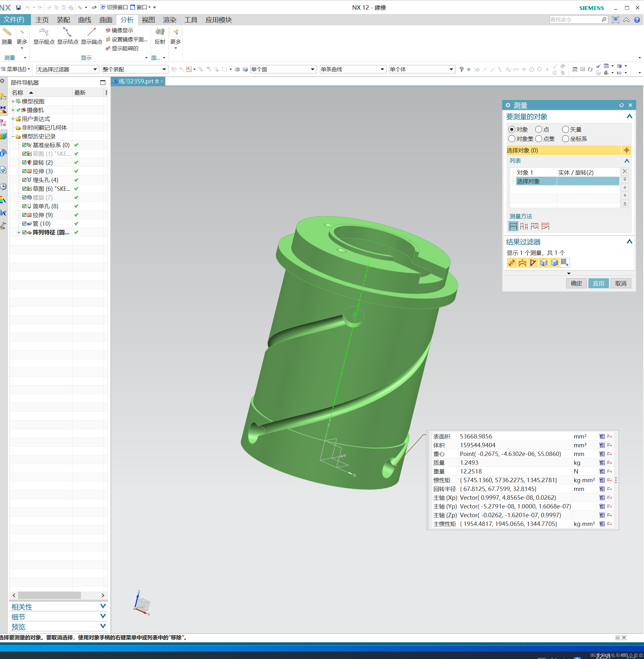Click the 反射 reflection analysis icon
Viewport: 644px width, 659px height.
pos(160,32)
